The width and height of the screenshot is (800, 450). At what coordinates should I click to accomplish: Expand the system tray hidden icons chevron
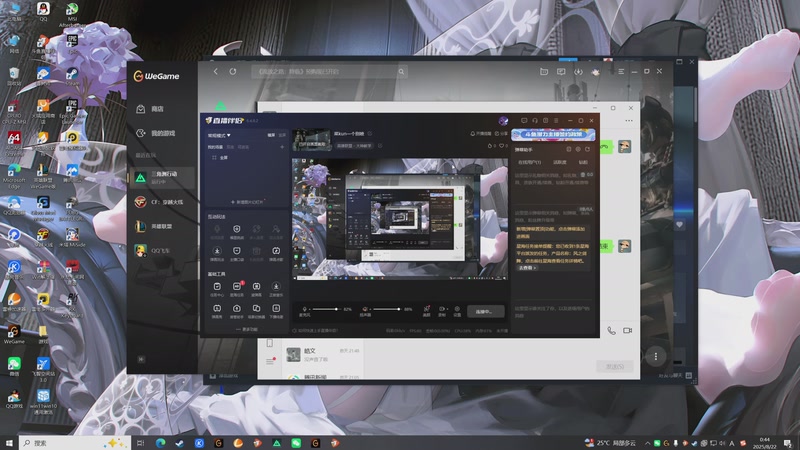pos(647,443)
